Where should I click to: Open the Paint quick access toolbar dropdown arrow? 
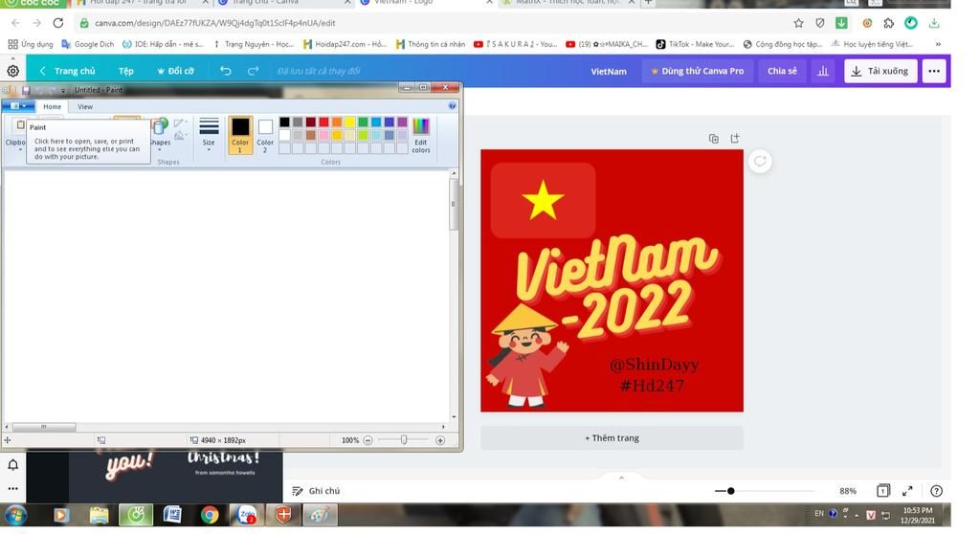(63, 91)
